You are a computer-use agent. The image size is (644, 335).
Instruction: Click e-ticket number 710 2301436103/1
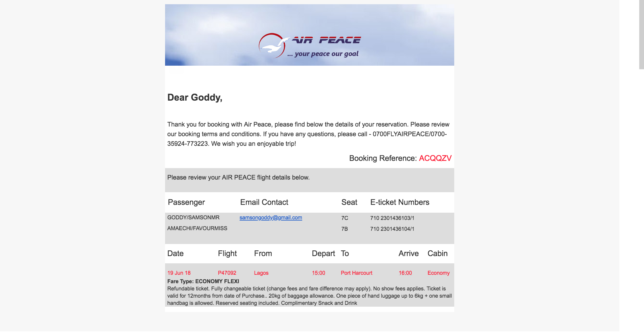(392, 218)
